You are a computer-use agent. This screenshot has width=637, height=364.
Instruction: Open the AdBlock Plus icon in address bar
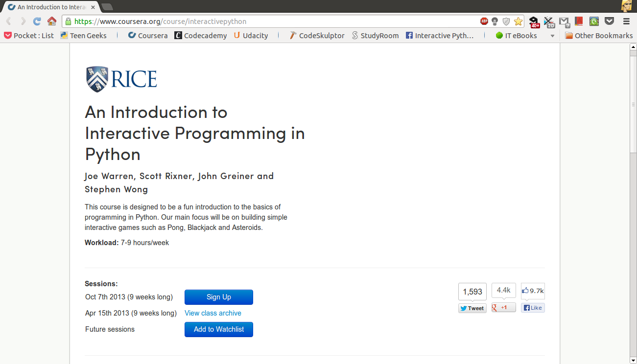484,22
